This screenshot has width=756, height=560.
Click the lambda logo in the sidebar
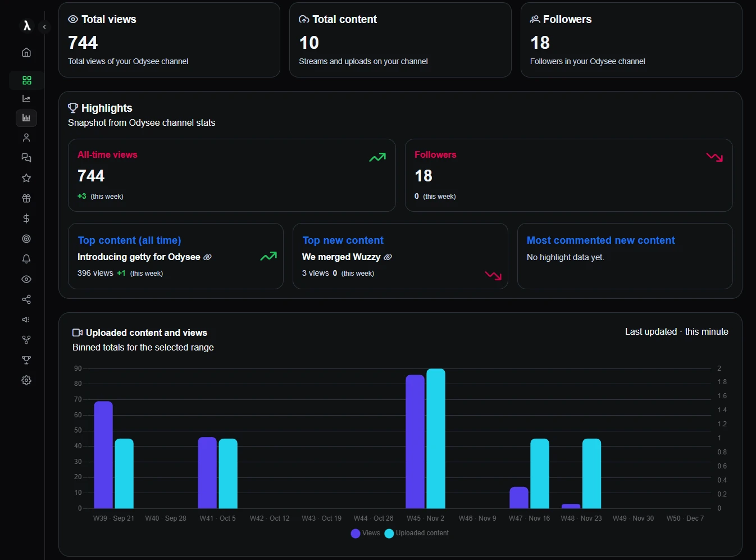tap(26, 26)
